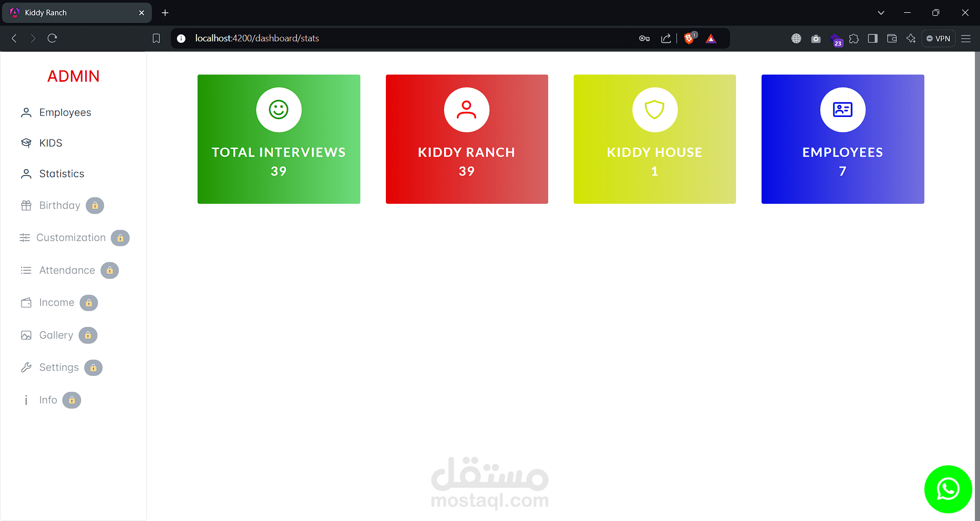
Task: Go forward with the browser forward arrow
Action: 33,38
